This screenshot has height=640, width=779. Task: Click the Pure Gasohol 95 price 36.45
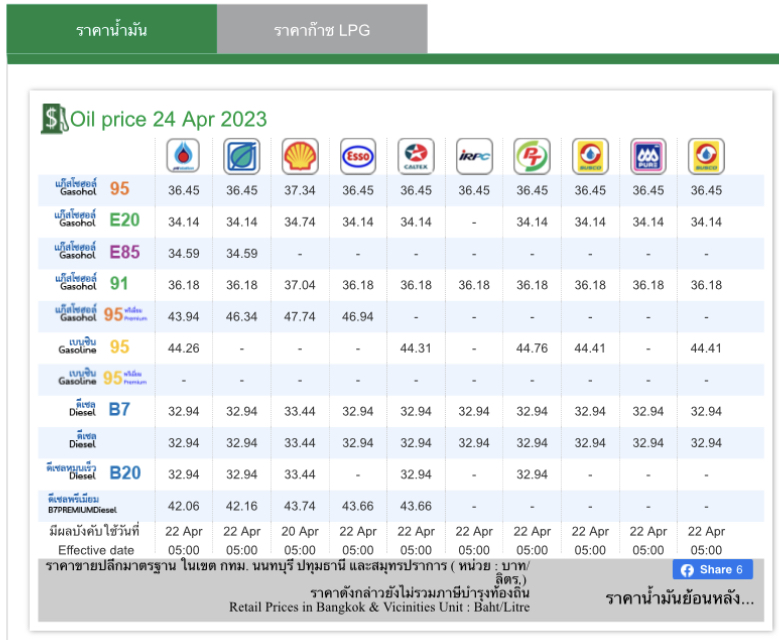(648, 190)
